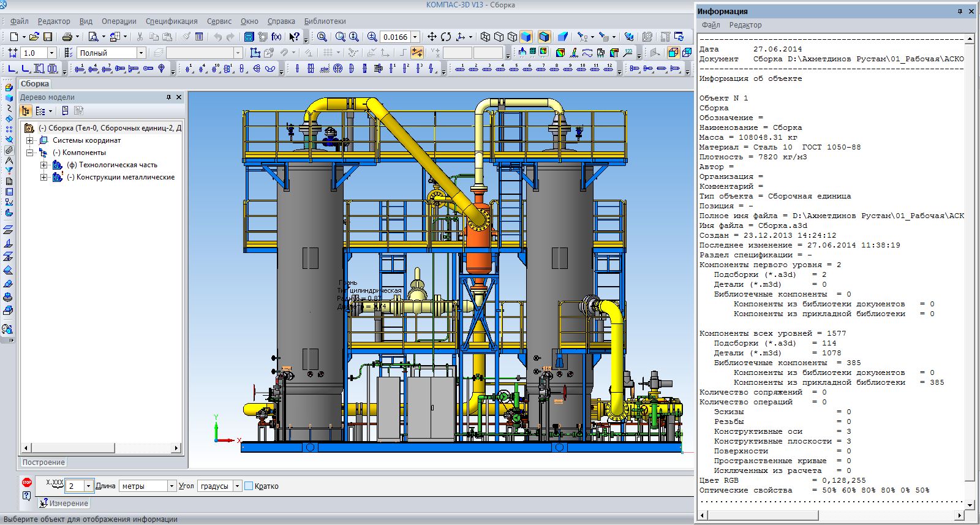Pin the Информация window
This screenshot has width=980, height=525.
point(960,11)
